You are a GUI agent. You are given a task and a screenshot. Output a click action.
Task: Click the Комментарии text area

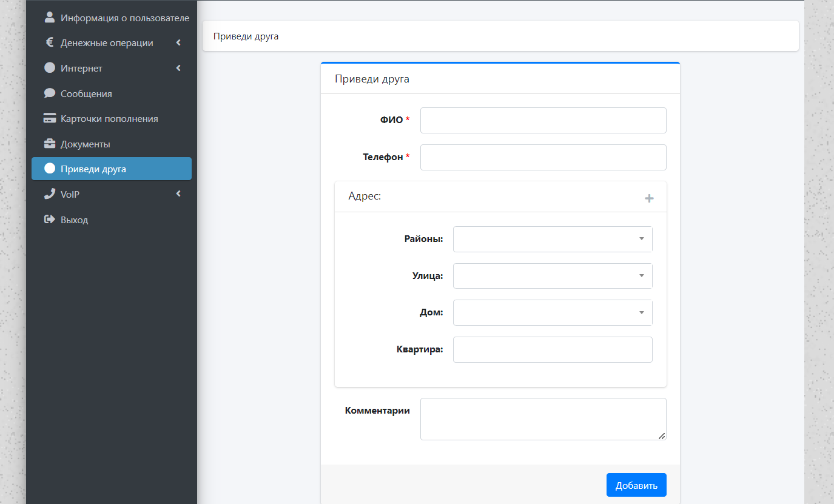click(x=543, y=418)
